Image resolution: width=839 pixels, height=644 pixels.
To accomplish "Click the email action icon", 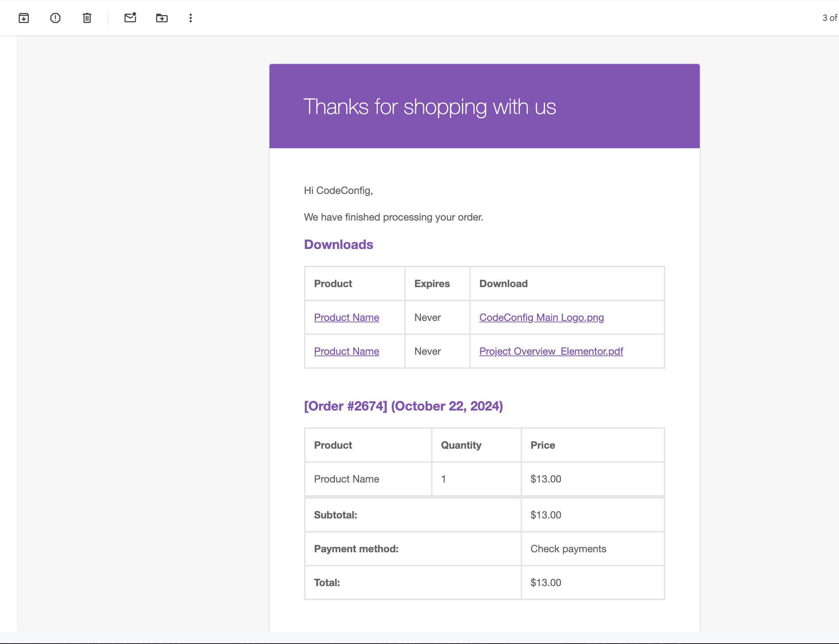I will [x=129, y=18].
